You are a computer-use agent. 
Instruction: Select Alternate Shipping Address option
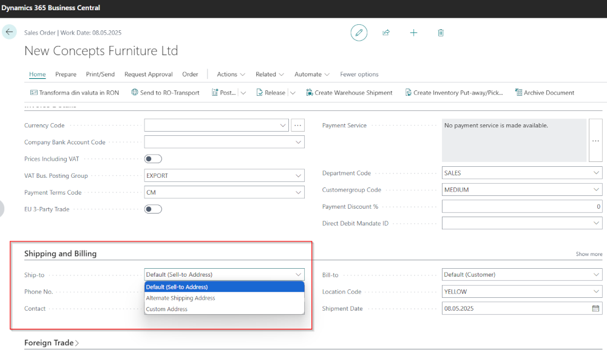tap(224, 298)
